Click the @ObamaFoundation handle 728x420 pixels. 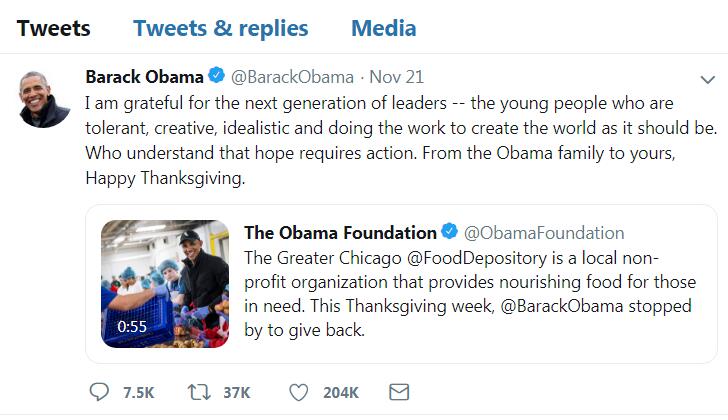pos(544,233)
